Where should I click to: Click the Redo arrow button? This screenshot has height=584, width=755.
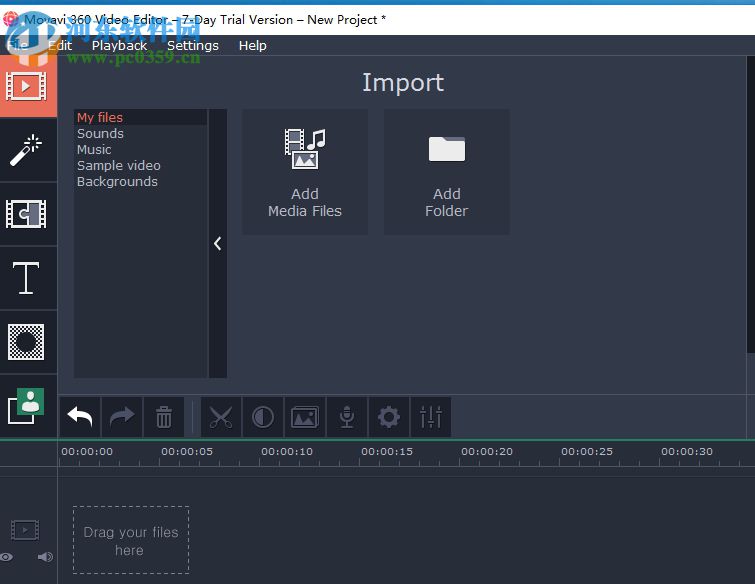pyautogui.click(x=122, y=417)
